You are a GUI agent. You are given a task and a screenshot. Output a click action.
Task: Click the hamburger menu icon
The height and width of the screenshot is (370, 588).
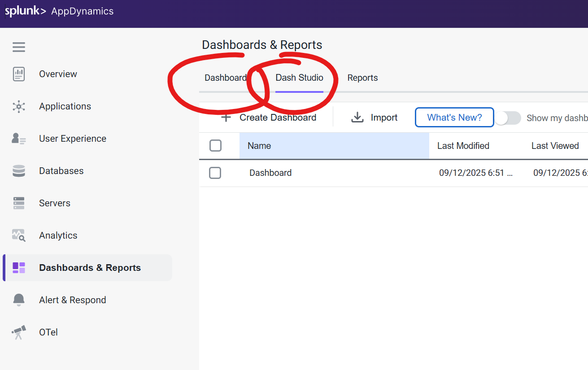(x=19, y=47)
